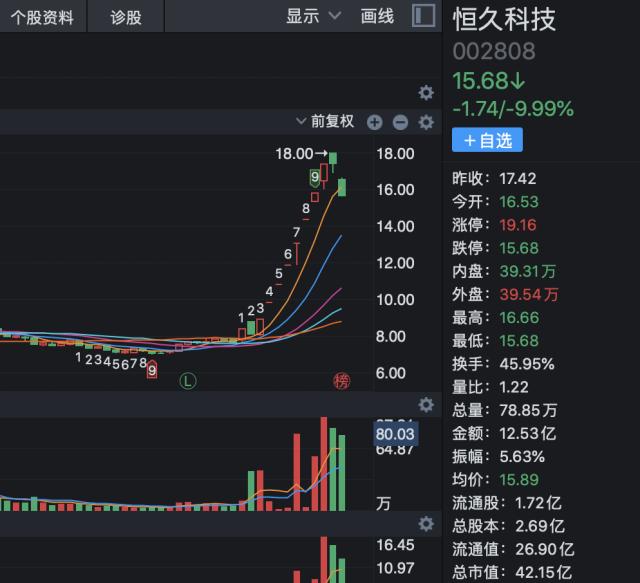Click 振幅 value 5.63%

click(x=522, y=456)
